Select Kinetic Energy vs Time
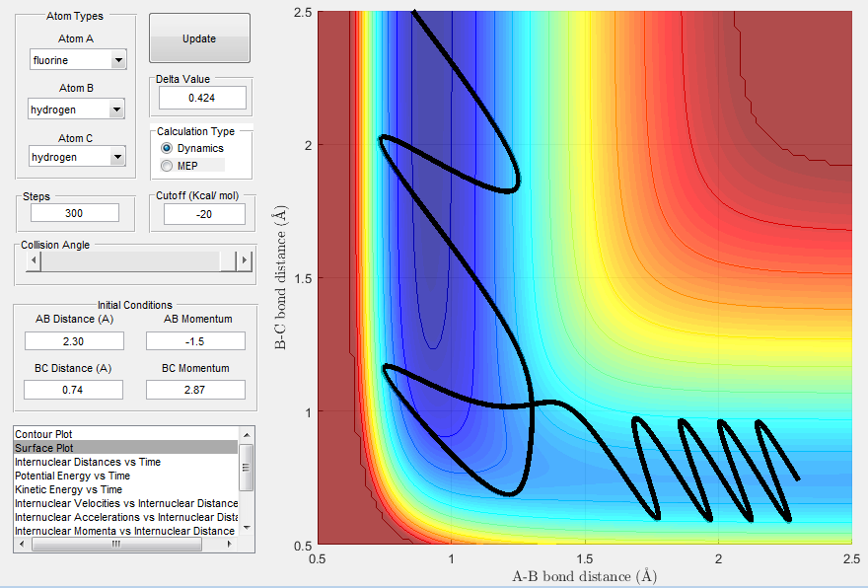 [x=126, y=489]
